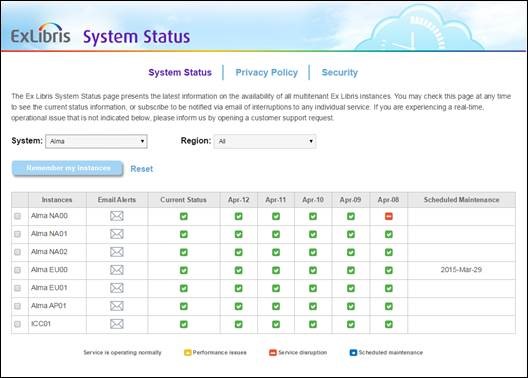Click the Instances column header
This screenshot has height=378, width=528.
[57, 200]
